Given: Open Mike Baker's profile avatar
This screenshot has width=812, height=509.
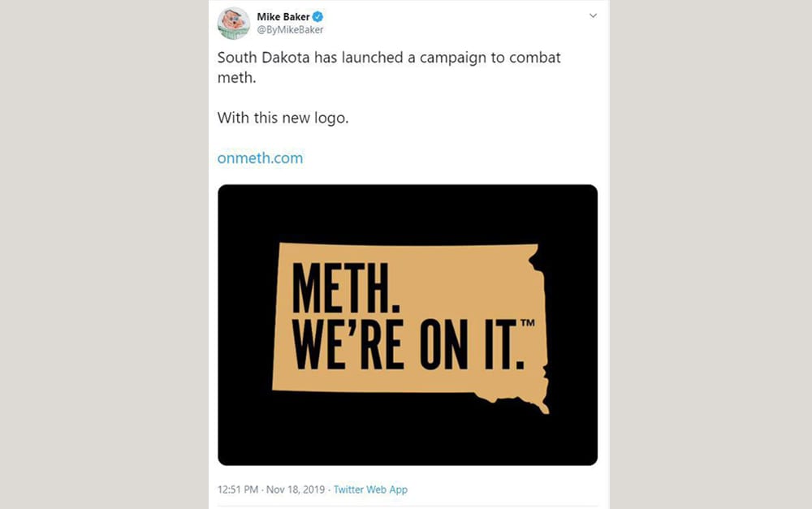Looking at the screenshot, I should pos(234,24).
